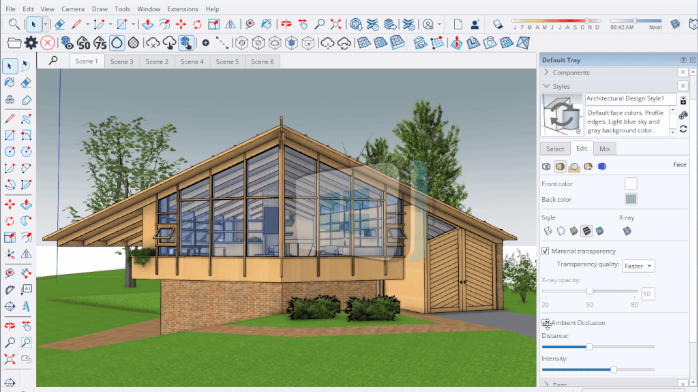This screenshot has width=698, height=392.
Task: Enable Ambient Occlusion checkbox
Action: click(545, 323)
